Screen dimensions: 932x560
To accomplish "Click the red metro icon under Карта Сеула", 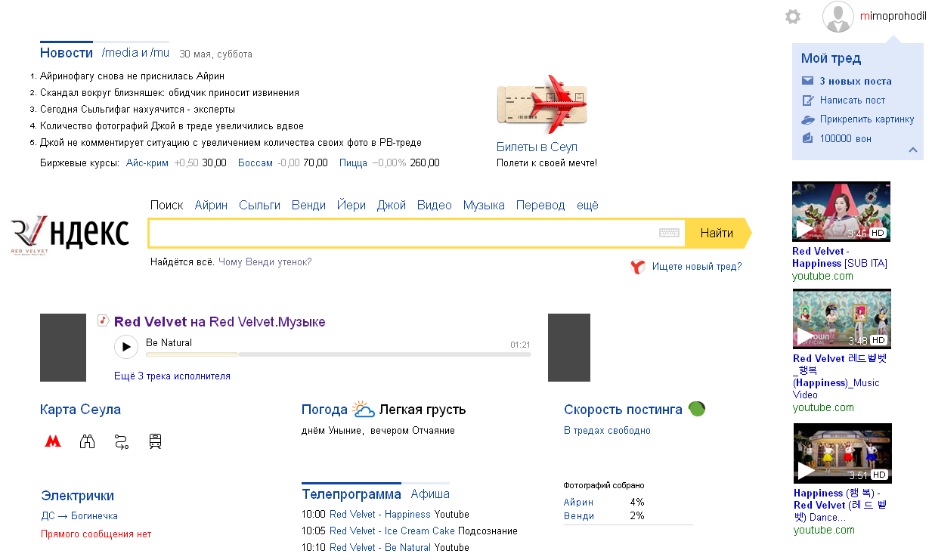I will click(x=53, y=441).
